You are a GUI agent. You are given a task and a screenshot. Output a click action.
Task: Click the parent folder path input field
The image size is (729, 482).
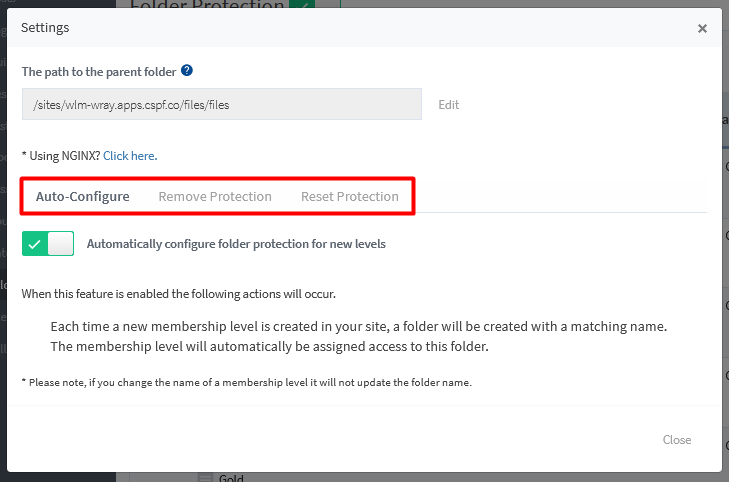click(222, 105)
